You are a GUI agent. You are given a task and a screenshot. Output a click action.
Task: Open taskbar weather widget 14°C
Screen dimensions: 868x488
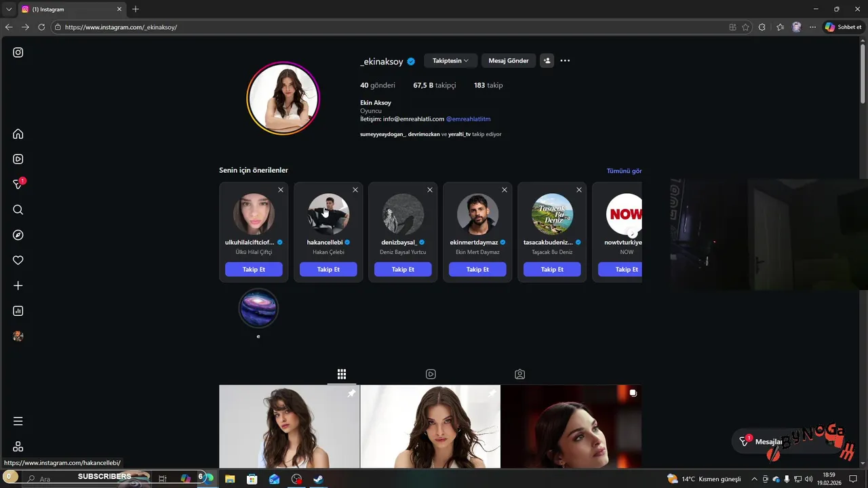pyautogui.click(x=704, y=479)
